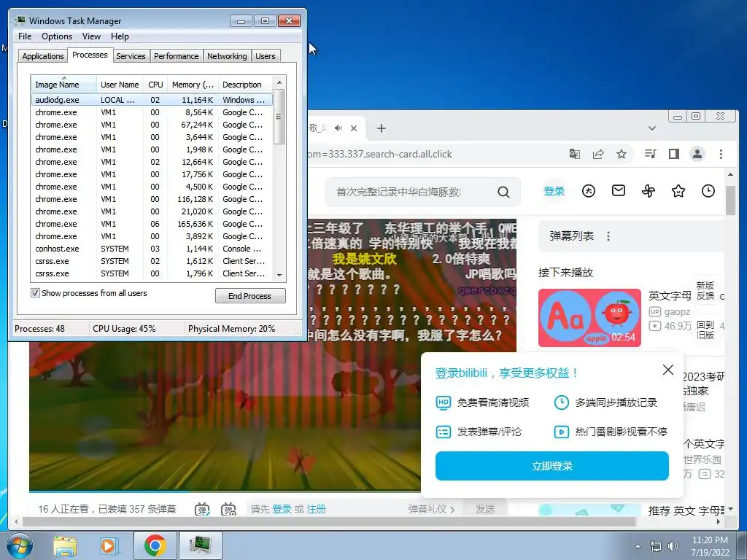This screenshot has height=560, width=747.
Task: Close the bilibili login popup
Action: (x=668, y=370)
